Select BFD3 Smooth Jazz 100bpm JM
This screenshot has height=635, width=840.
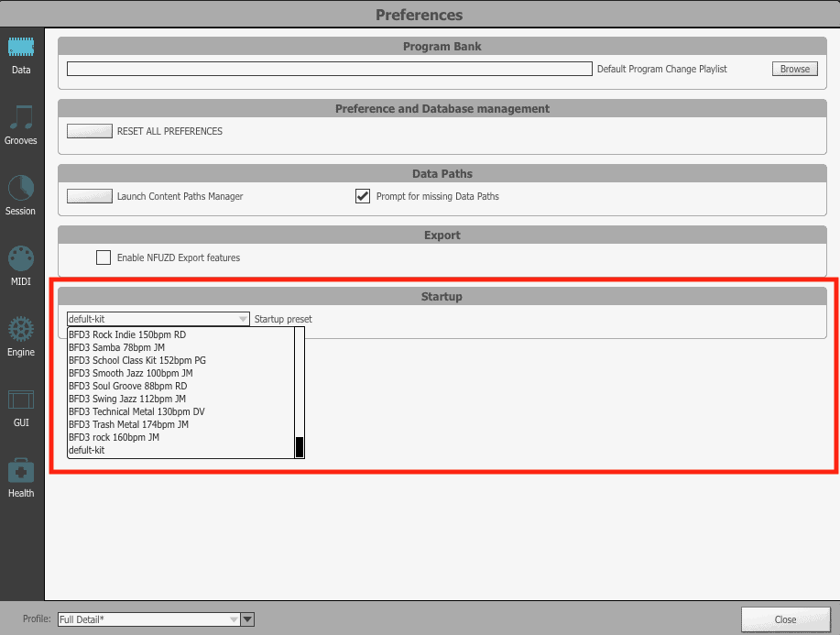click(x=181, y=373)
